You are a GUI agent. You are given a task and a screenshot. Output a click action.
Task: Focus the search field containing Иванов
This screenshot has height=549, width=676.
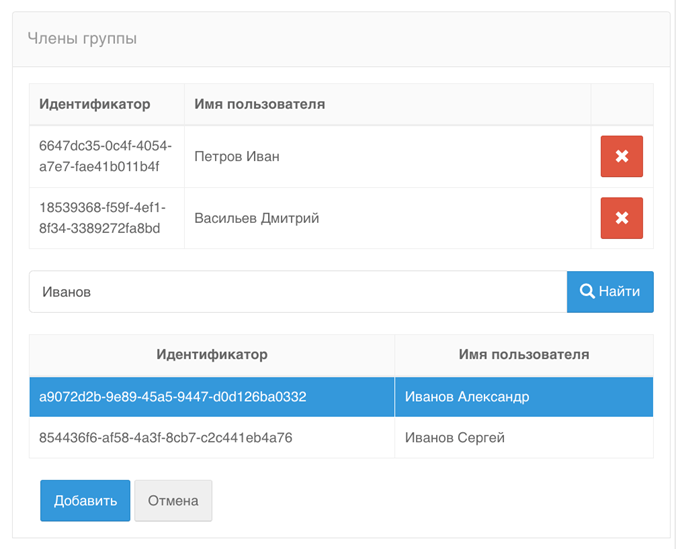297,292
